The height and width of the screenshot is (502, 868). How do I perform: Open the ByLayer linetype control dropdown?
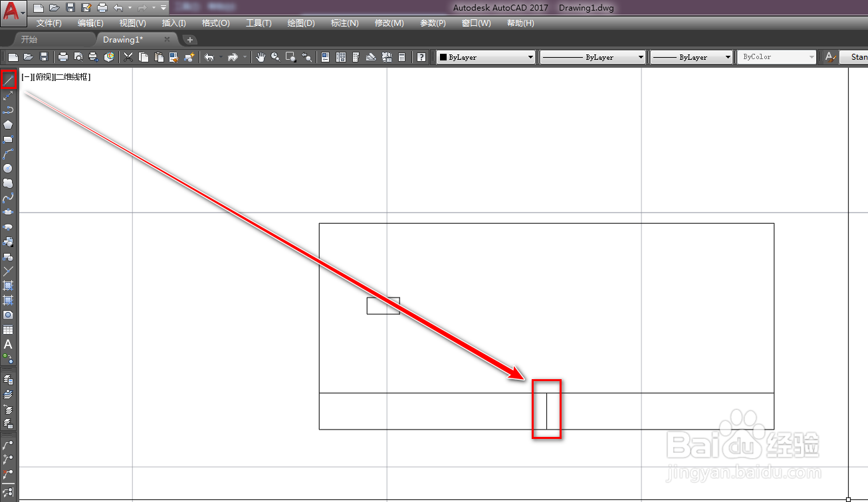point(593,57)
